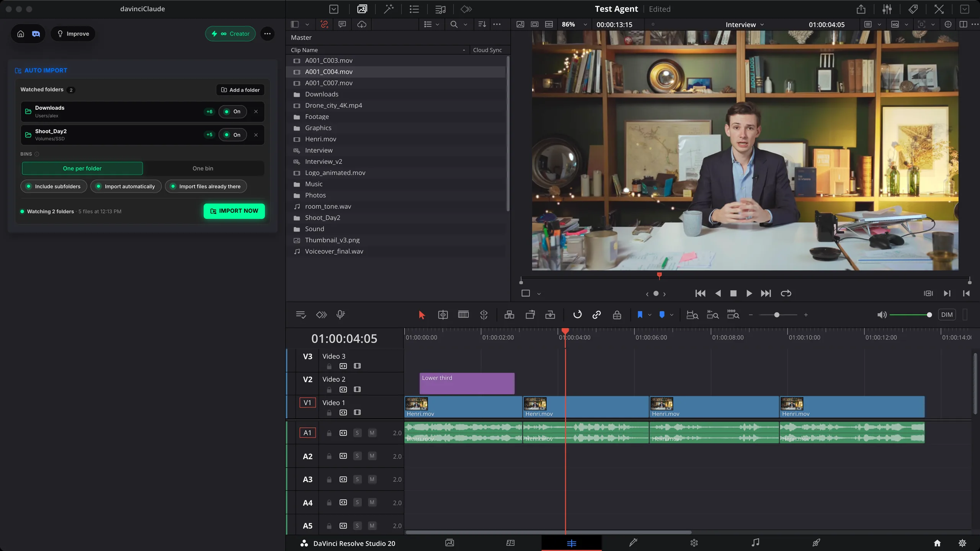Screen dimensions: 980x551
Task: Click Add a folder button
Action: pos(240,90)
